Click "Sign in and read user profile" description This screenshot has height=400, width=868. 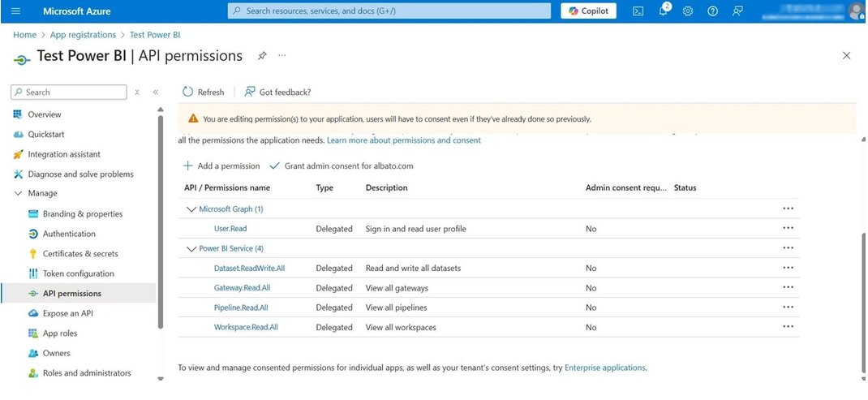point(415,229)
